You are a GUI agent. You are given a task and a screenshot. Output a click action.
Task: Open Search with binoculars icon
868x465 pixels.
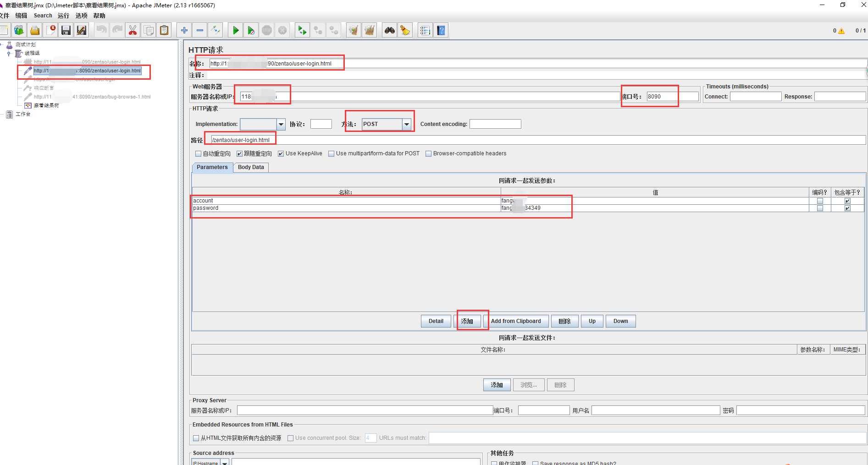click(390, 31)
